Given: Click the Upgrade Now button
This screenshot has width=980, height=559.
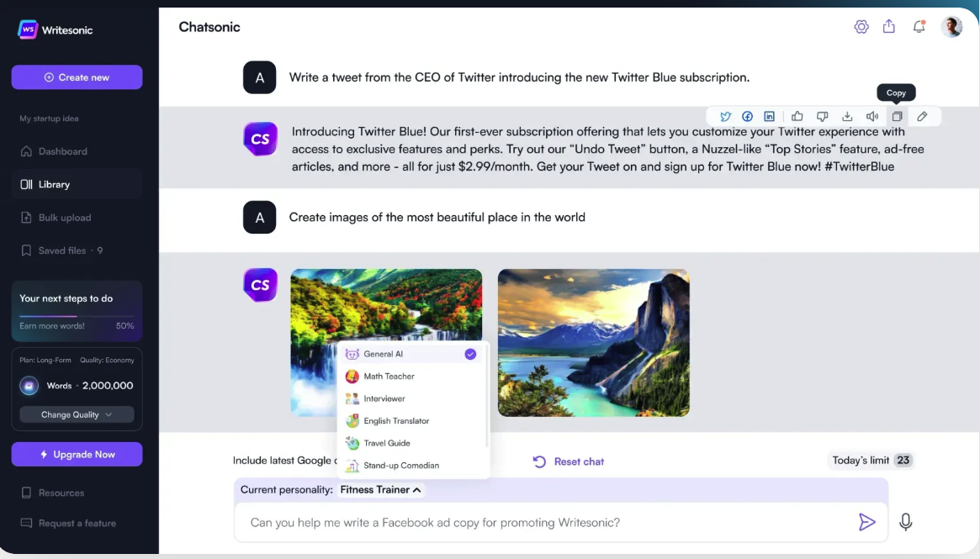Looking at the screenshot, I should pyautogui.click(x=77, y=454).
